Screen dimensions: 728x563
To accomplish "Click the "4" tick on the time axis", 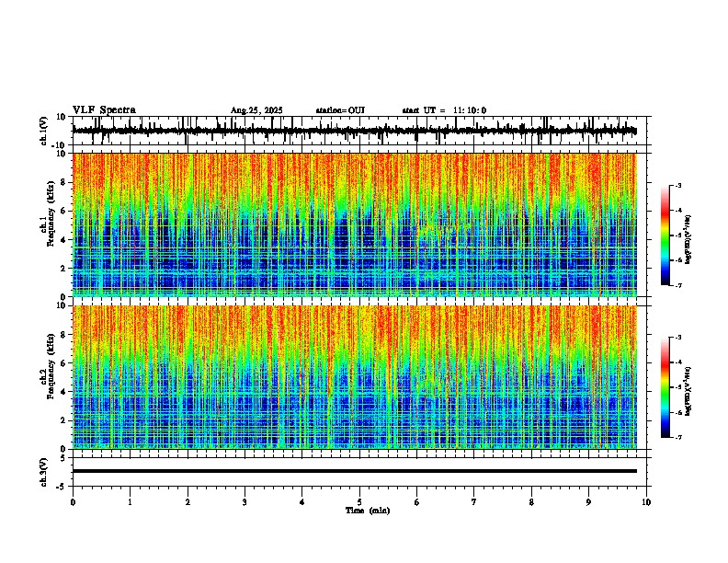I will pyautogui.click(x=302, y=502).
